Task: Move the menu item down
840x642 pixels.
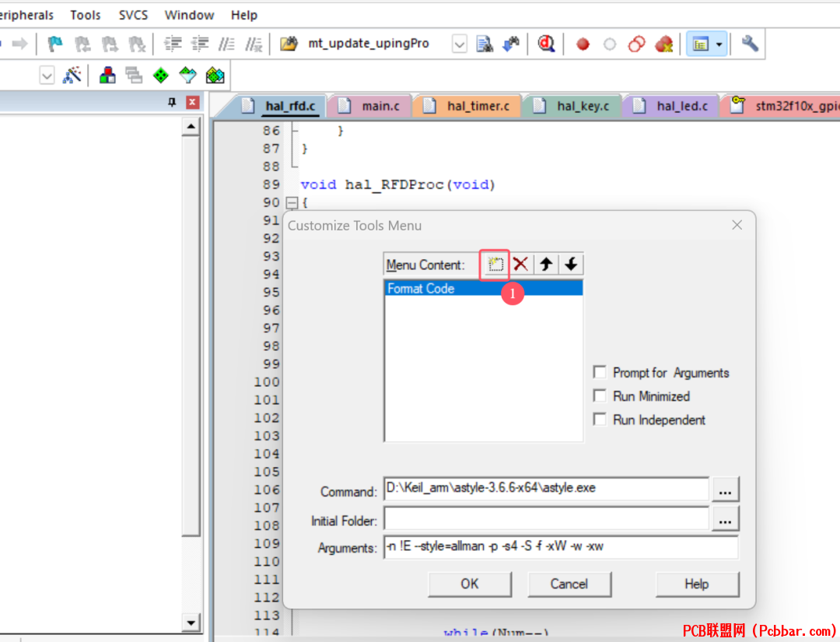Action: click(571, 265)
